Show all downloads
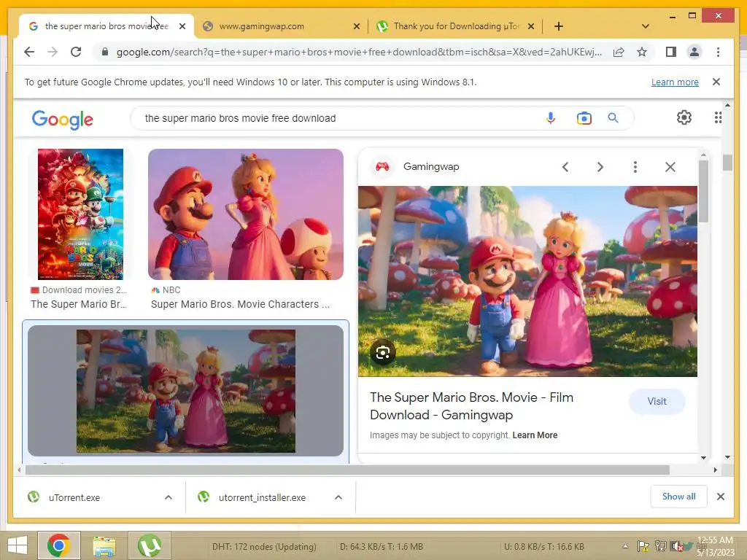This screenshot has height=560, width=747. coord(679,497)
